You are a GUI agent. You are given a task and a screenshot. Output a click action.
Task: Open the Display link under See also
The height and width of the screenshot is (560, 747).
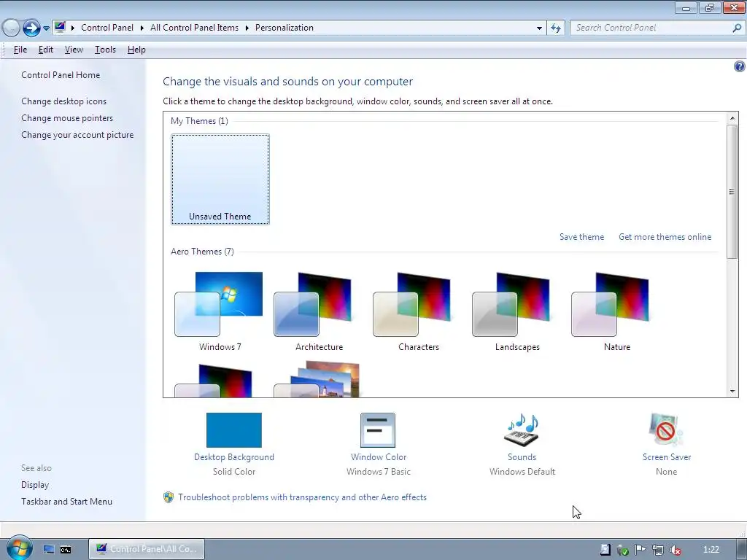(x=35, y=484)
